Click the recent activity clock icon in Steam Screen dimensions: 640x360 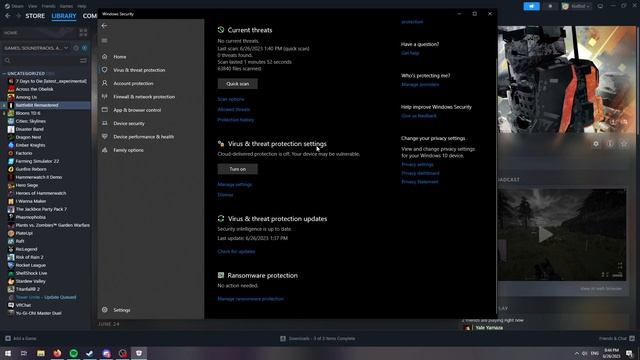(x=76, y=48)
